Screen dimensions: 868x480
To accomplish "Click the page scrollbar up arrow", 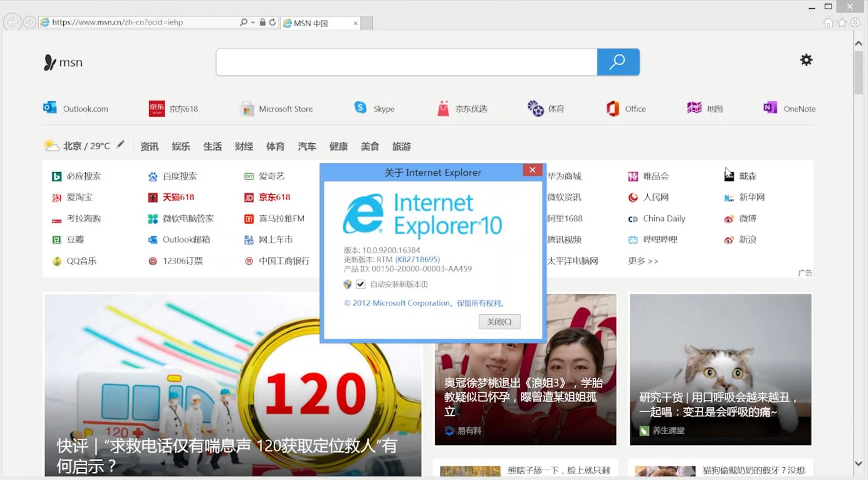I will tap(858, 43).
